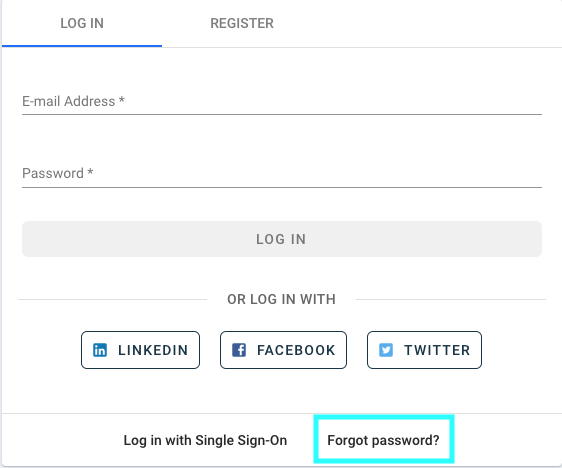
Task: Click the blue active indicator under LOG IN
Action: pyautogui.click(x=82, y=46)
